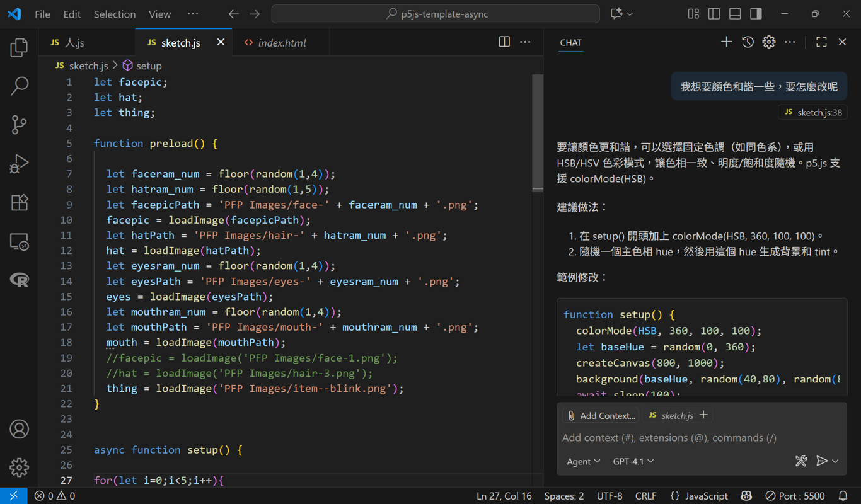Switch to the index.html tab

coord(281,43)
